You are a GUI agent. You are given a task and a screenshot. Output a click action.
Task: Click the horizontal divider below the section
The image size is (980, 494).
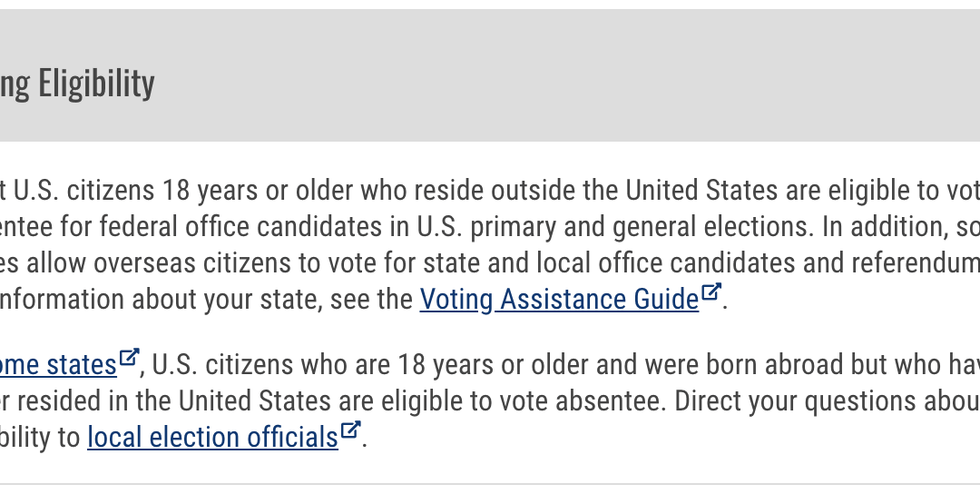(x=490, y=484)
